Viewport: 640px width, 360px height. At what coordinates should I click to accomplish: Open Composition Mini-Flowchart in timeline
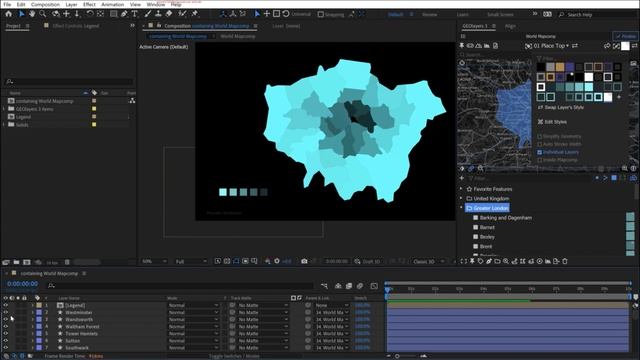[324, 286]
